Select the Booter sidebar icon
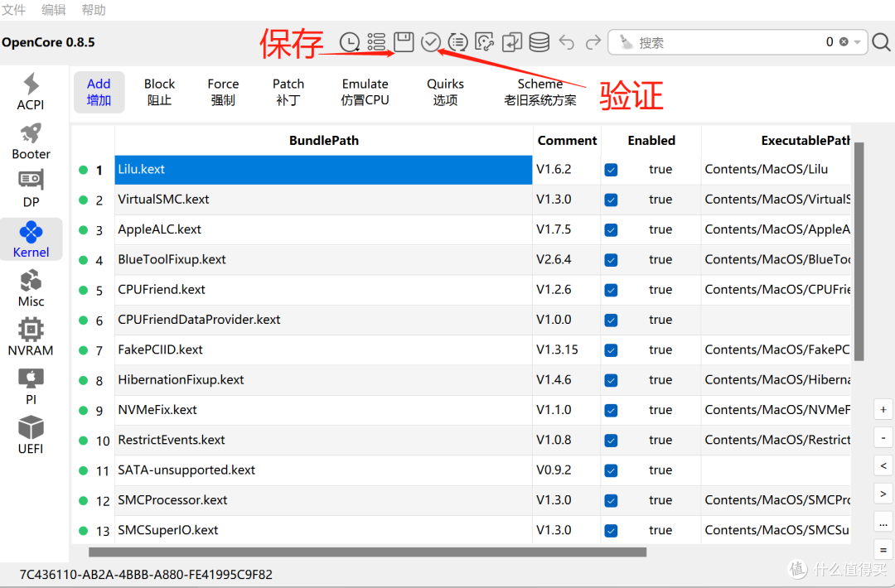Viewport: 895px width, 588px height. pyautogui.click(x=31, y=141)
